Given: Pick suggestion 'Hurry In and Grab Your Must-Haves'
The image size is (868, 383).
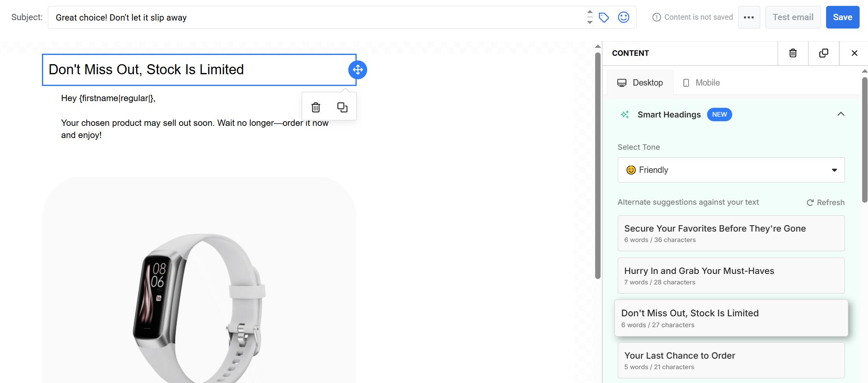Looking at the screenshot, I should point(731,276).
